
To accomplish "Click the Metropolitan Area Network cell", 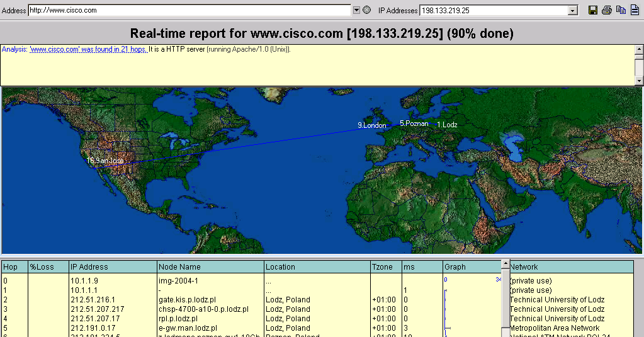I will [555, 328].
